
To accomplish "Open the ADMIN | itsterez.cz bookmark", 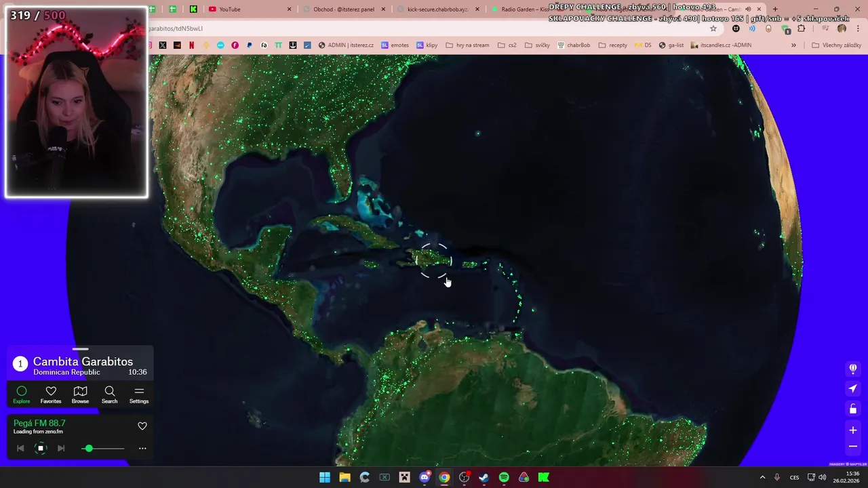I will coord(346,45).
